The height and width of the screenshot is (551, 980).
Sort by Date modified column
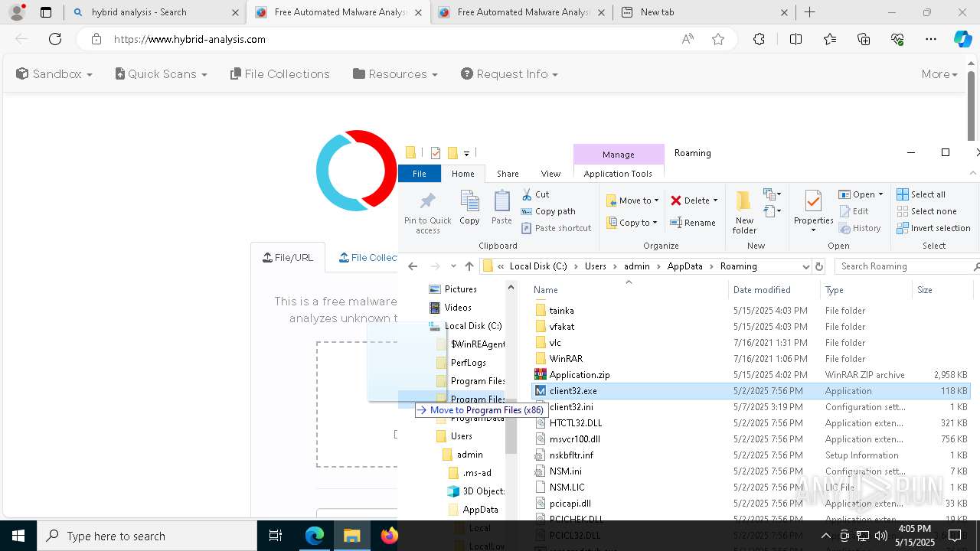pyautogui.click(x=762, y=290)
